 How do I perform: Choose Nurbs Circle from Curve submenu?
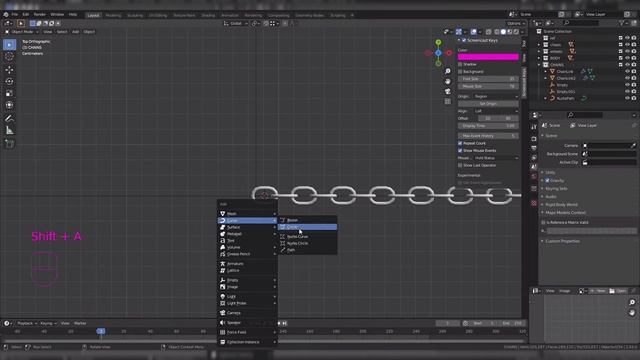(307, 243)
